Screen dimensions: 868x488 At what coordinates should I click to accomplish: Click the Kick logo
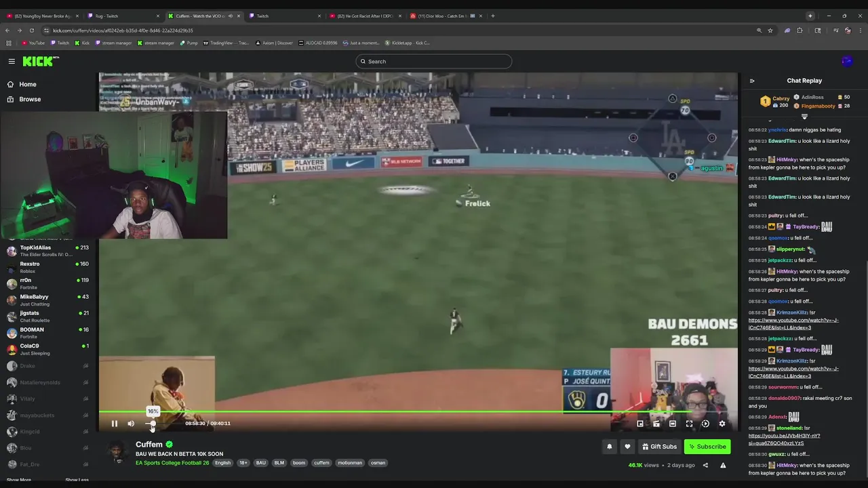(41, 61)
